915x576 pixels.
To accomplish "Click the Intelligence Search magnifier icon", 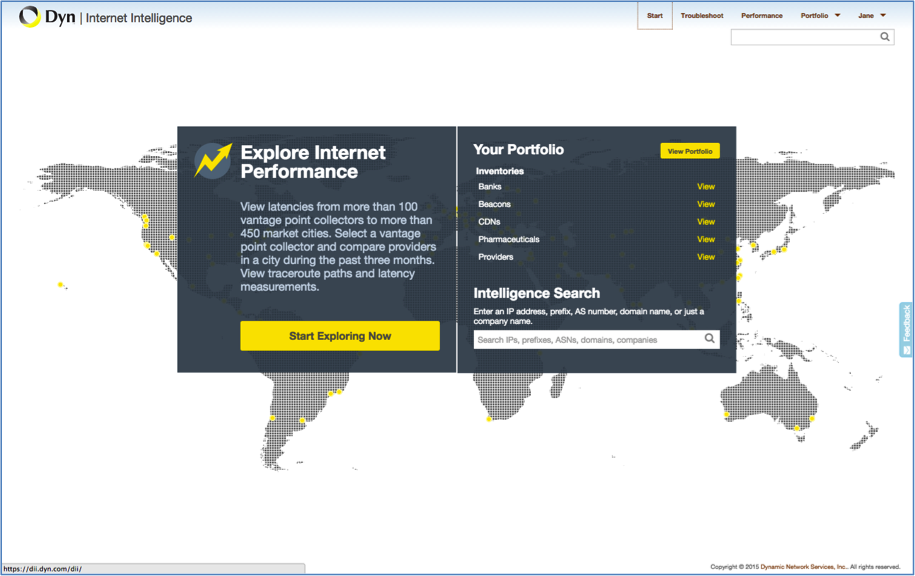I will (710, 338).
